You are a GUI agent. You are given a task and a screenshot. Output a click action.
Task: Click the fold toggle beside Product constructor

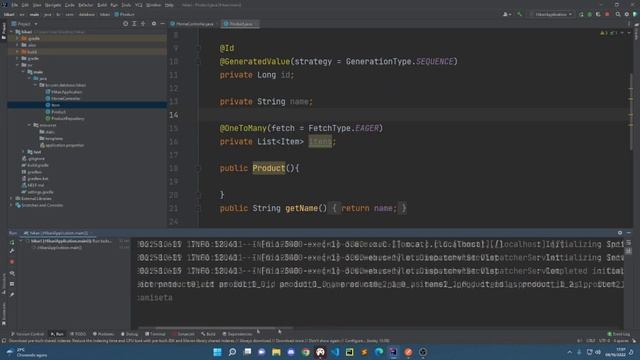coord(198,168)
